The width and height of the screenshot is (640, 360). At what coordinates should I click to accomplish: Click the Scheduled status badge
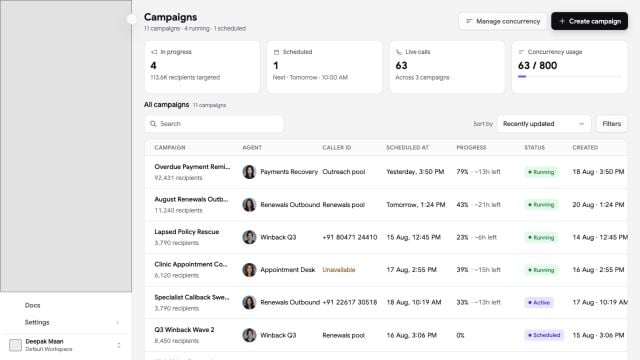[x=544, y=335]
